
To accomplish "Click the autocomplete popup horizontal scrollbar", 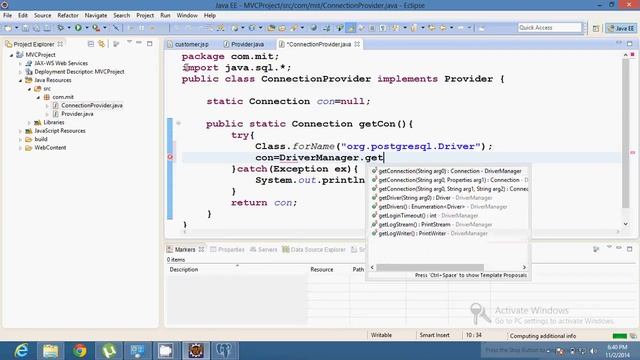I will (x=430, y=267).
